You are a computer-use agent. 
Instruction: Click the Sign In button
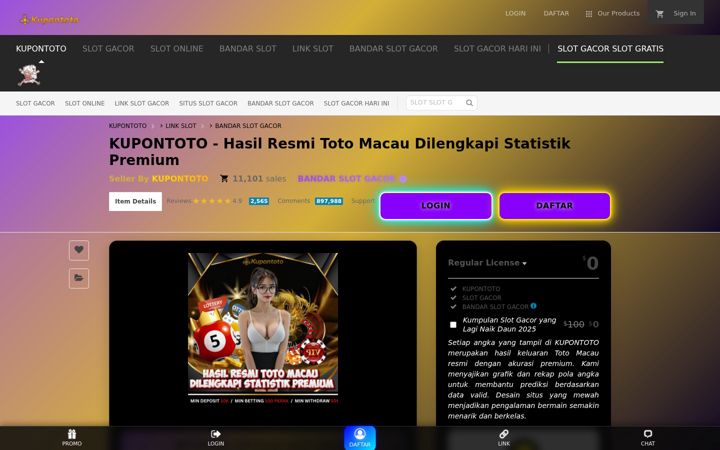pyautogui.click(x=684, y=14)
